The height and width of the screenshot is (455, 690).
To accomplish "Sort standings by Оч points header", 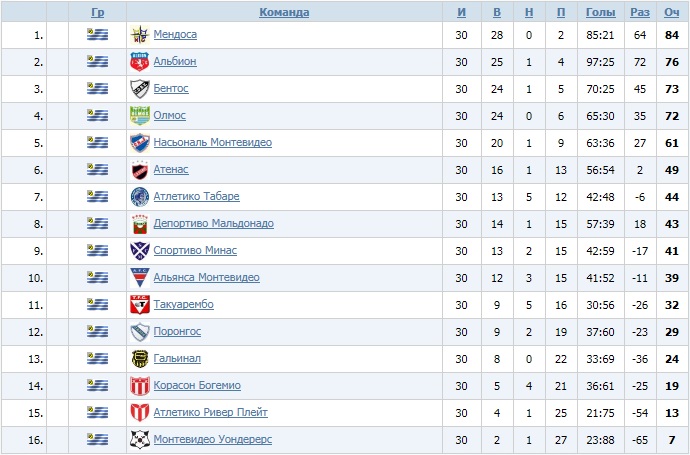I will (x=672, y=13).
